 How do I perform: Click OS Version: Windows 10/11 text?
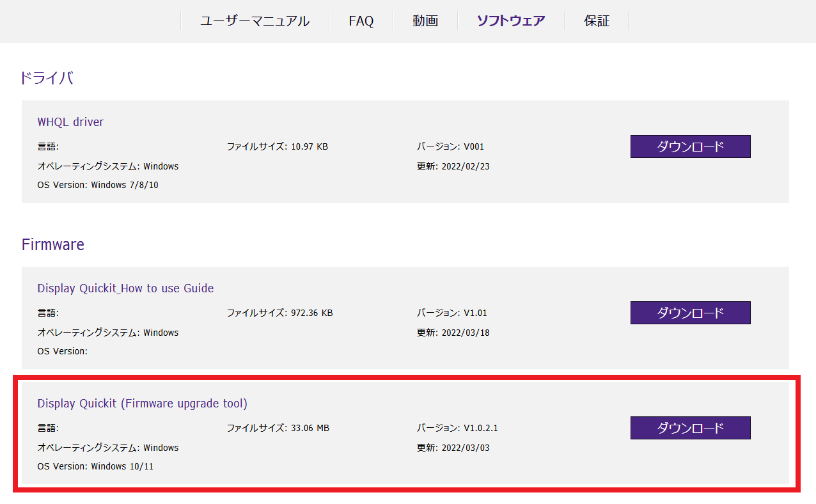(x=95, y=466)
